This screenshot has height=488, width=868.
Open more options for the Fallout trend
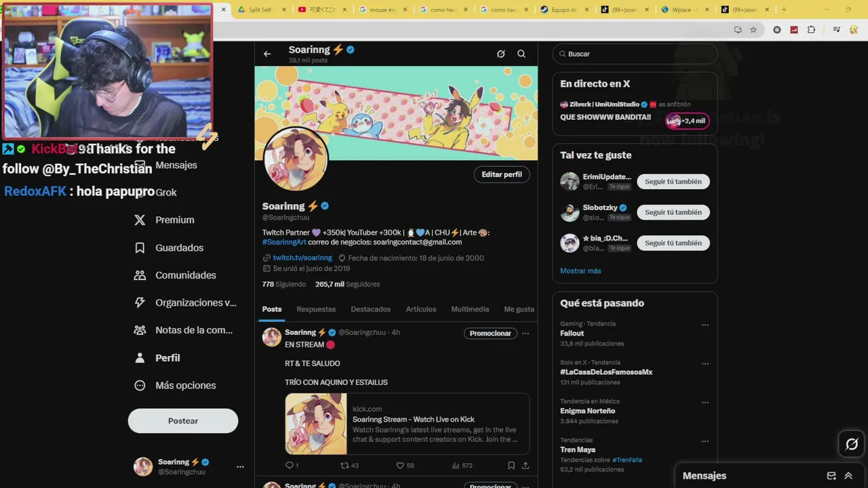click(705, 325)
